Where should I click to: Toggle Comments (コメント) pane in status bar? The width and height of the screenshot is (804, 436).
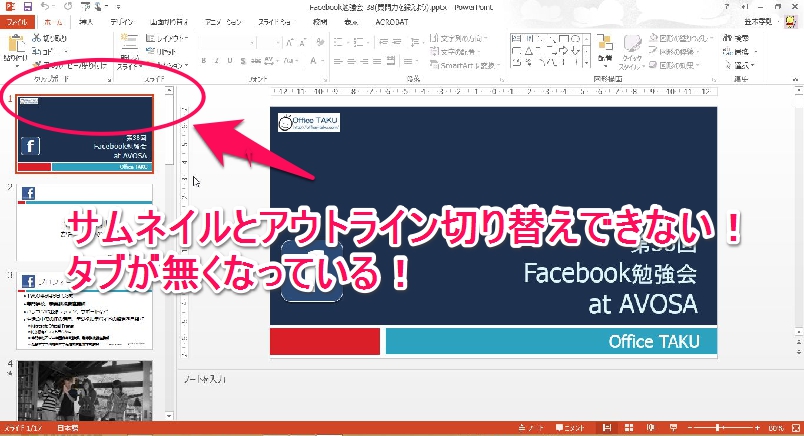[x=570, y=428]
